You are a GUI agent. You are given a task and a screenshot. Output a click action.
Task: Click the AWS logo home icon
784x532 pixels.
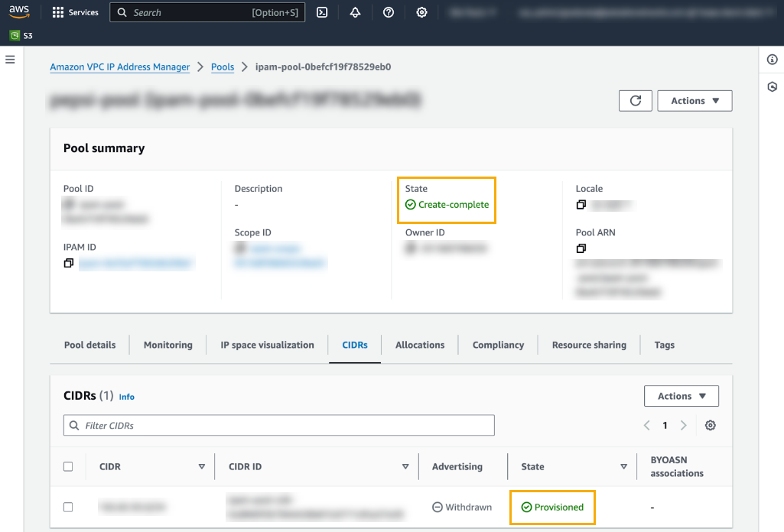(x=20, y=11)
